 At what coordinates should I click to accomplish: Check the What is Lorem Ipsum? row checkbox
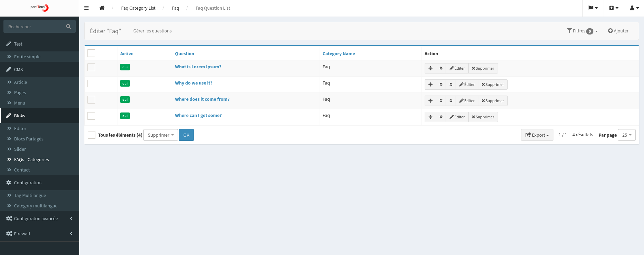91,67
